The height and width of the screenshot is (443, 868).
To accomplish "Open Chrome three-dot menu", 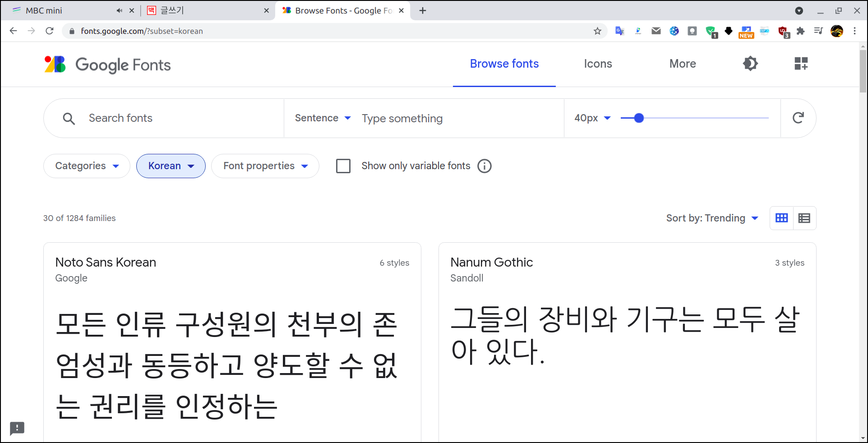I will (x=855, y=31).
